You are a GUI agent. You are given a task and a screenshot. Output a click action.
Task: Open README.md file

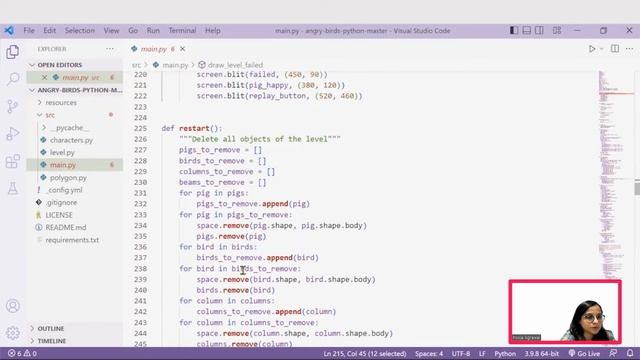coord(65,227)
